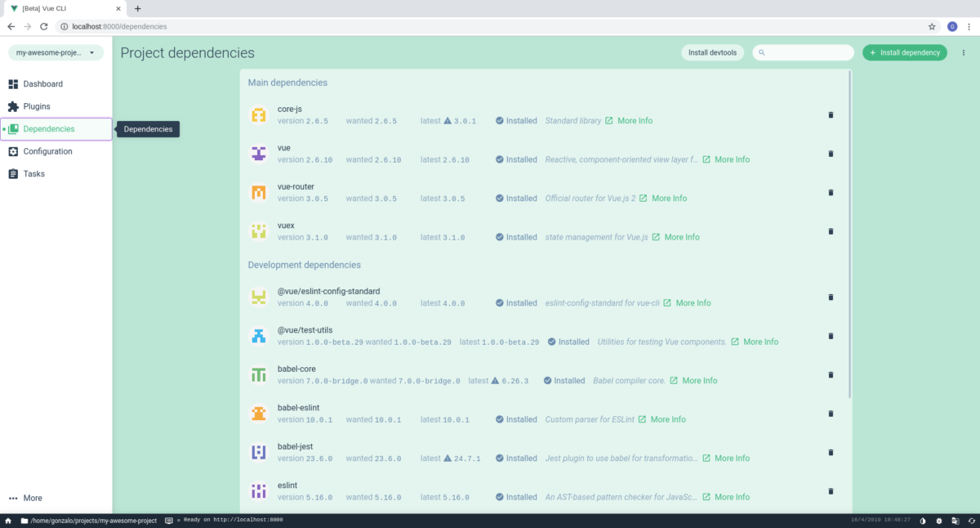
Task: Toggle dark mode icon in status bar
Action: click(923, 520)
